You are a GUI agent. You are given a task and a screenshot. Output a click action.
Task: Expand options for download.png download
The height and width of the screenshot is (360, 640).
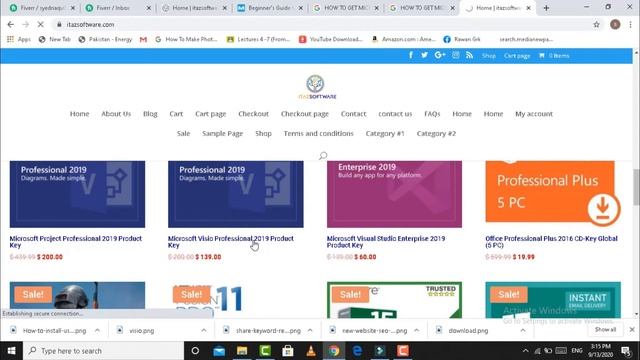click(523, 330)
